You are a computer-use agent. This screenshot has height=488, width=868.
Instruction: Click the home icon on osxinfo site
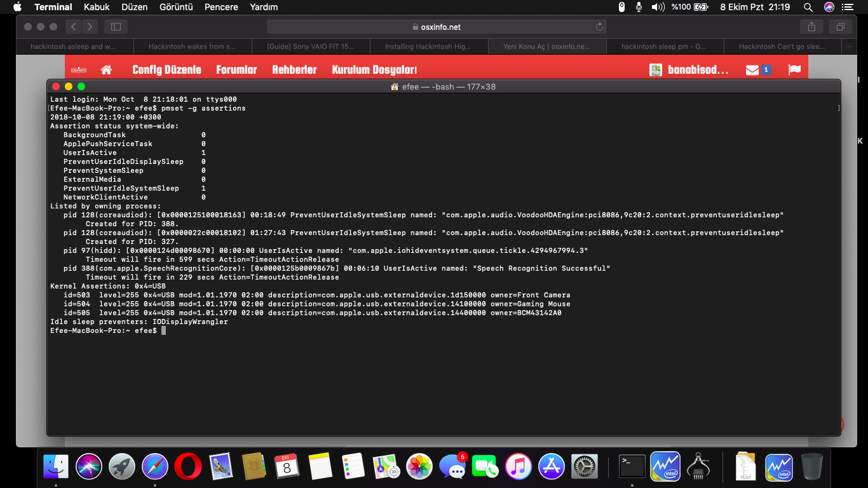pos(106,70)
